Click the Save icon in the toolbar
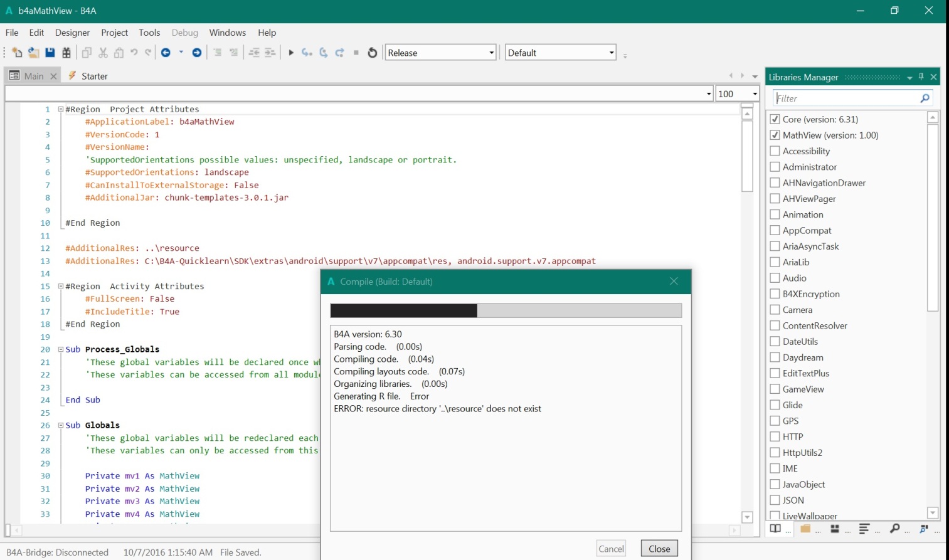Screen dimensions: 949x560 coord(50,53)
